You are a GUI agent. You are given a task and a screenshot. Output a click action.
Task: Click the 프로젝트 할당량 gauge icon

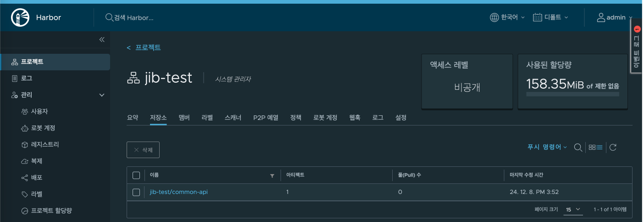click(x=25, y=211)
